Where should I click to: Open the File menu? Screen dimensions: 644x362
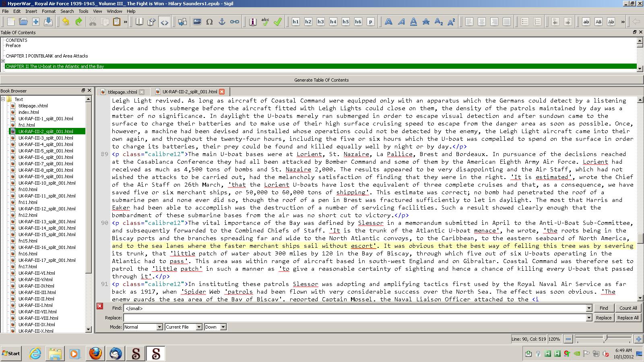[5, 11]
